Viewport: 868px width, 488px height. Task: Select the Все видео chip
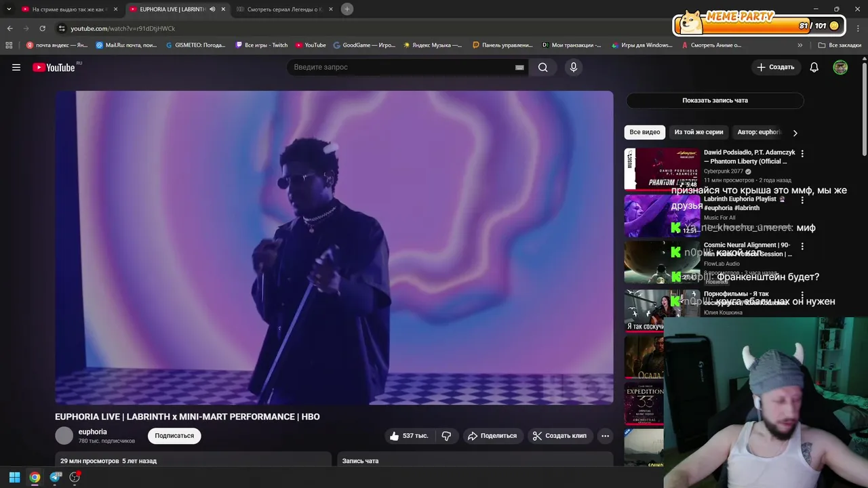click(645, 132)
